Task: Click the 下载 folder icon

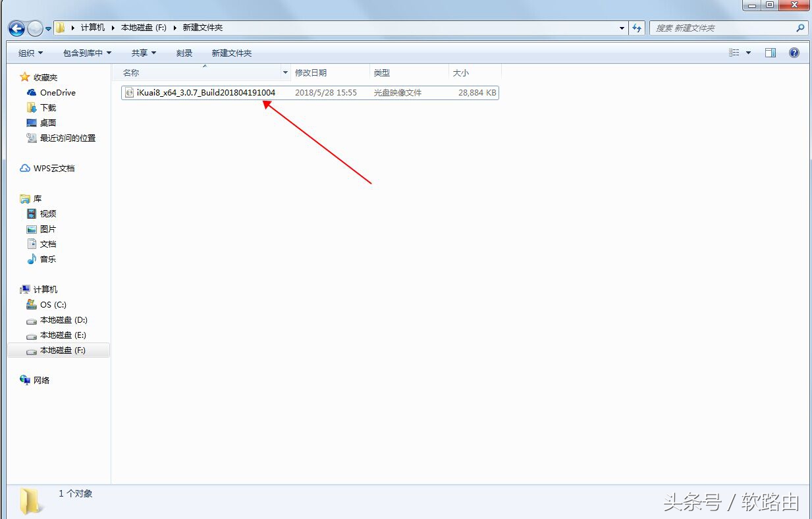Action: tap(32, 107)
